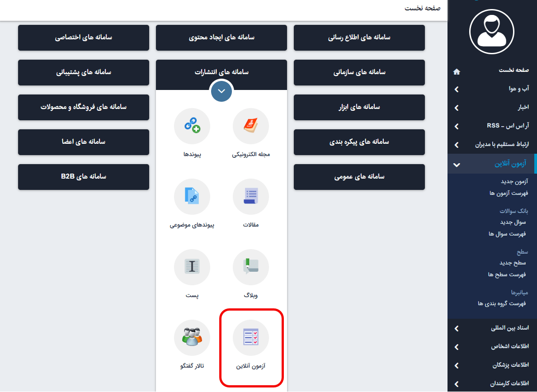The image size is (537, 392).
Task: Click the سامانه های B2B button
Action: [x=84, y=177]
